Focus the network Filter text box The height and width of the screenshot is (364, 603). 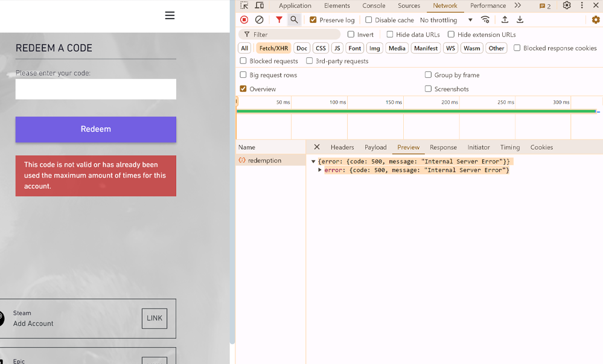point(289,34)
